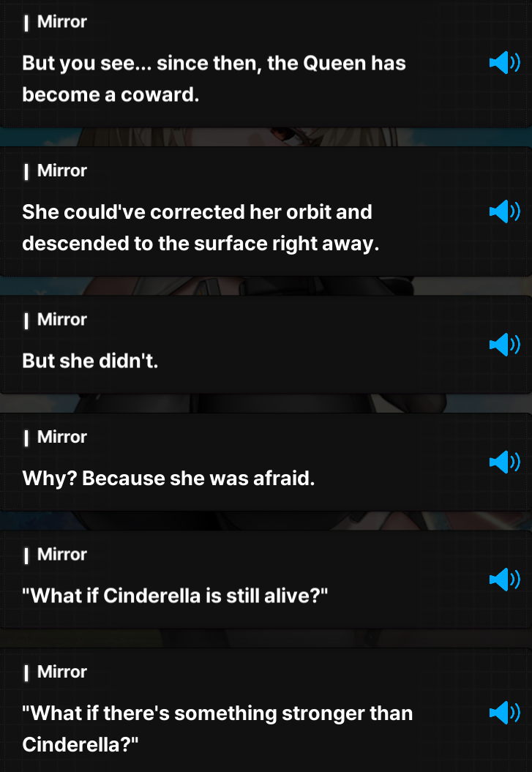The width and height of the screenshot is (532, 772).
Task: Select the "What if there's something stronger" text
Action: click(x=217, y=729)
